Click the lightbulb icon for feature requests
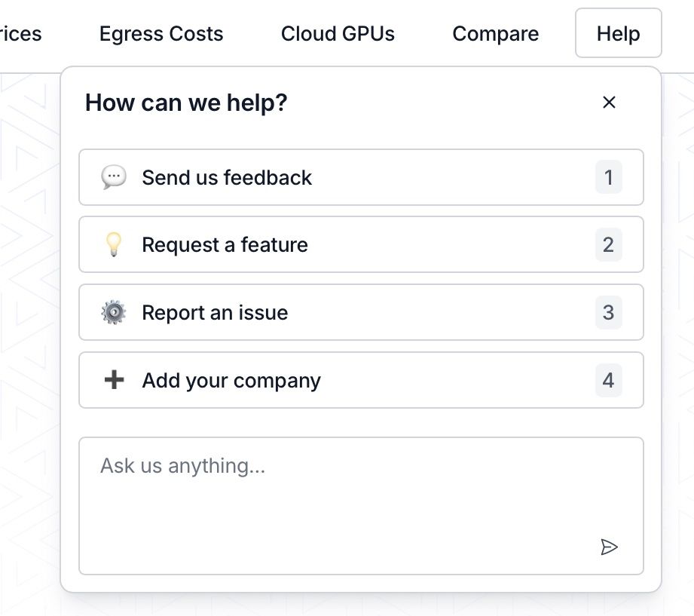The image size is (694, 616). 114,245
